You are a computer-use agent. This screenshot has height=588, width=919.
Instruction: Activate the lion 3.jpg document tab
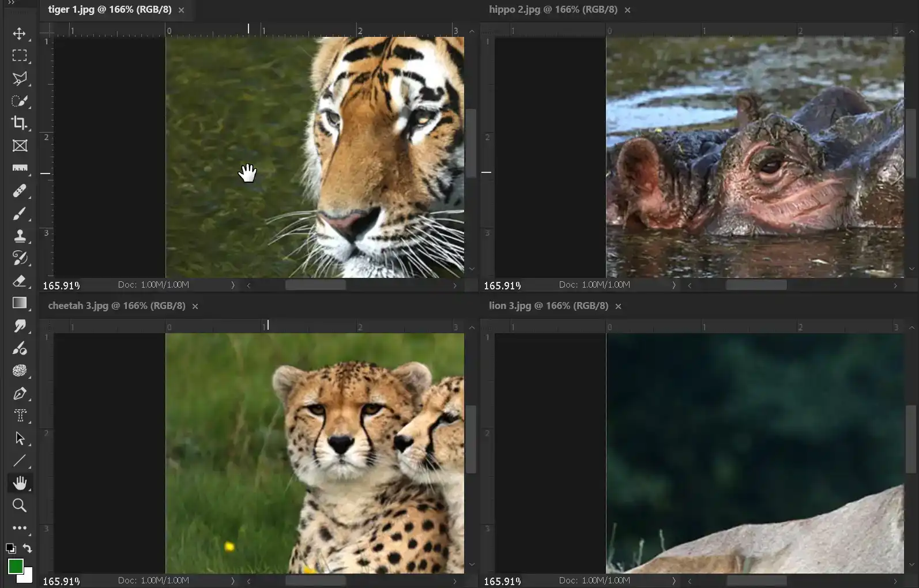548,306
